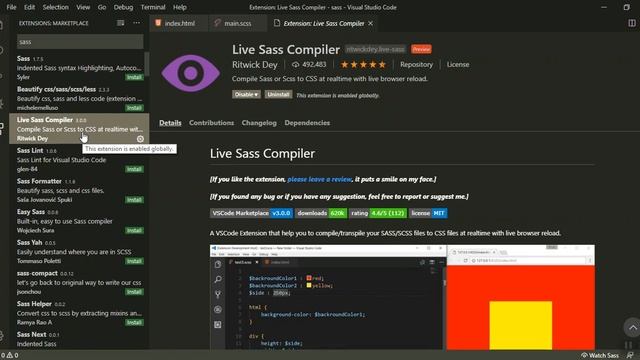This screenshot has width=640, height=360.
Task: Open the Repository link
Action: pos(416,64)
